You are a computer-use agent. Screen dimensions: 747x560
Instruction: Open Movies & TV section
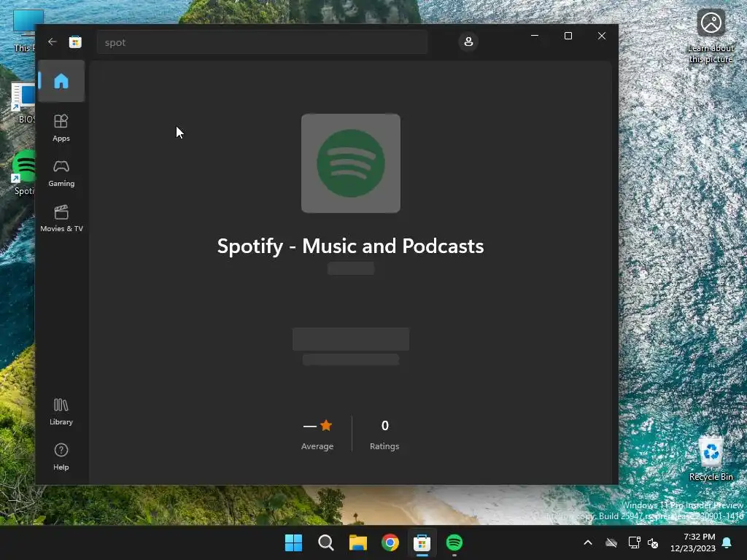click(61, 219)
